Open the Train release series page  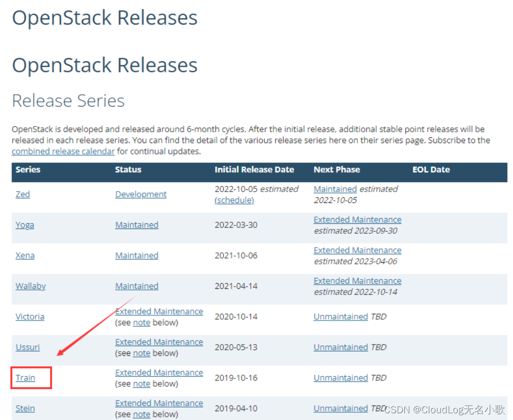25,378
